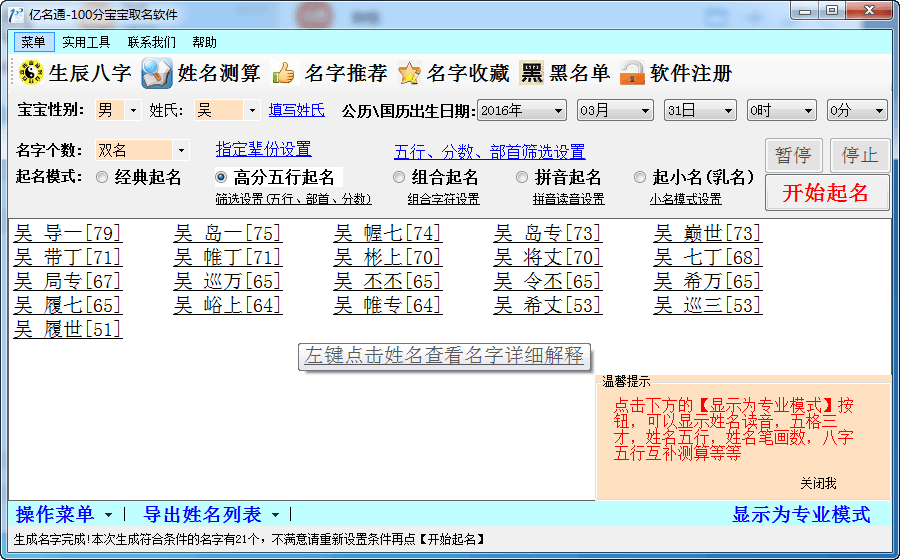Viewport: 900px width, 560px height.
Task: Switch to 显示为专业模式
Action: click(801, 514)
